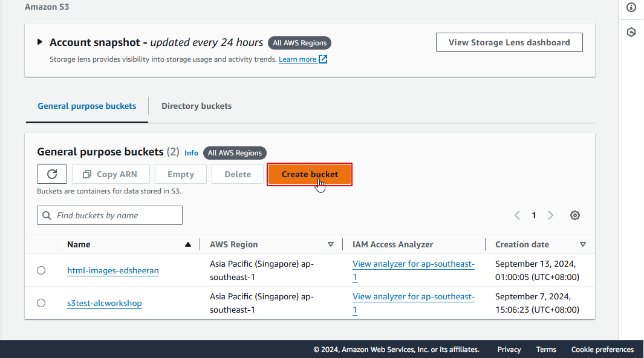Sort by Creation date column arrow
Screen dimensions: 644x358
tap(582, 244)
